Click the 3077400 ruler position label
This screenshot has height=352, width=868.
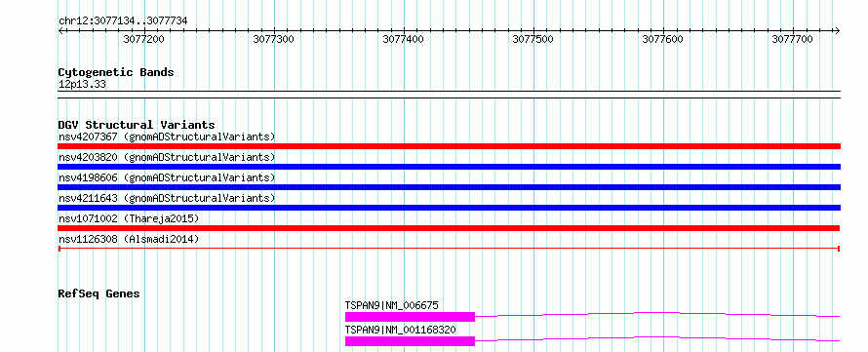coord(404,39)
